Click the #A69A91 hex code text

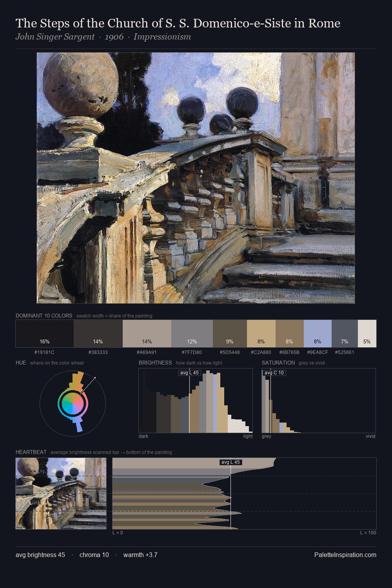pyautogui.click(x=147, y=352)
